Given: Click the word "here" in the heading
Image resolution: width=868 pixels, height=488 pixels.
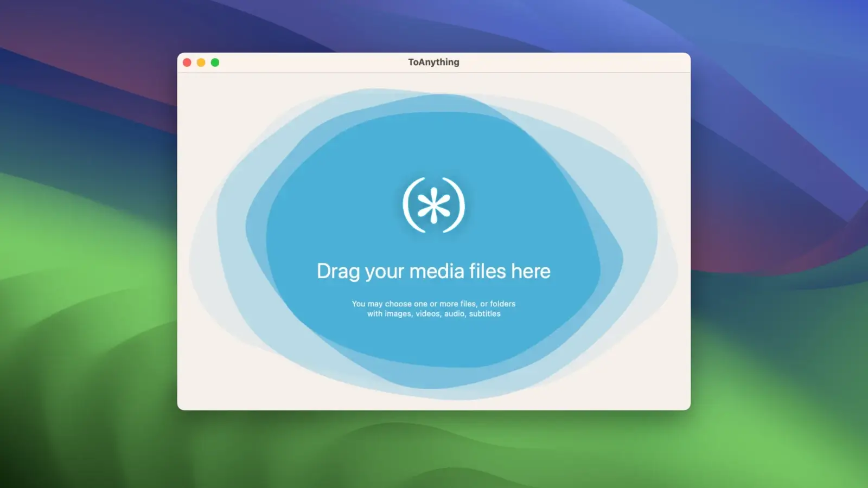Looking at the screenshot, I should (x=531, y=271).
